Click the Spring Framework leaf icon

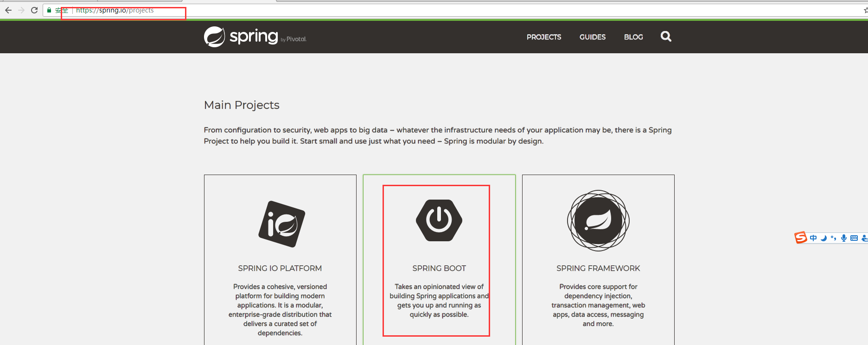pos(598,220)
